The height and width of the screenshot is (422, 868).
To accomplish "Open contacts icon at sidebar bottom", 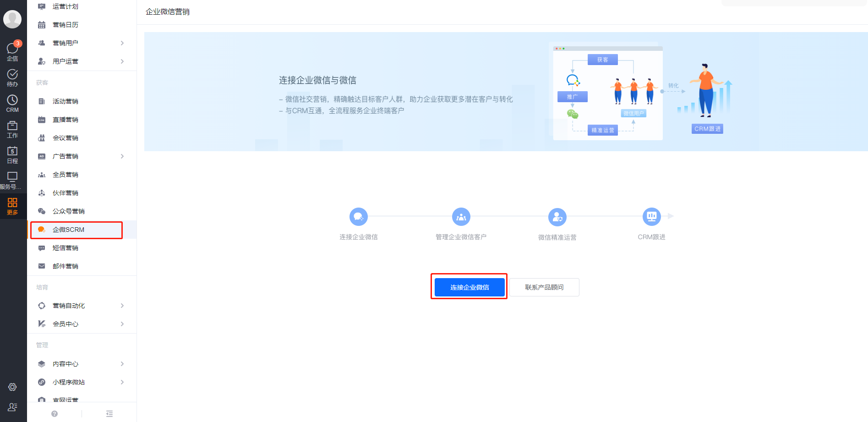I will pyautogui.click(x=12, y=407).
